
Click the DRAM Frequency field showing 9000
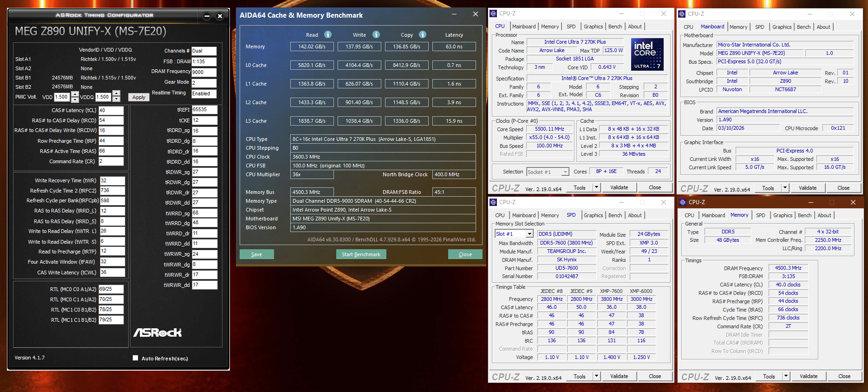(204, 72)
